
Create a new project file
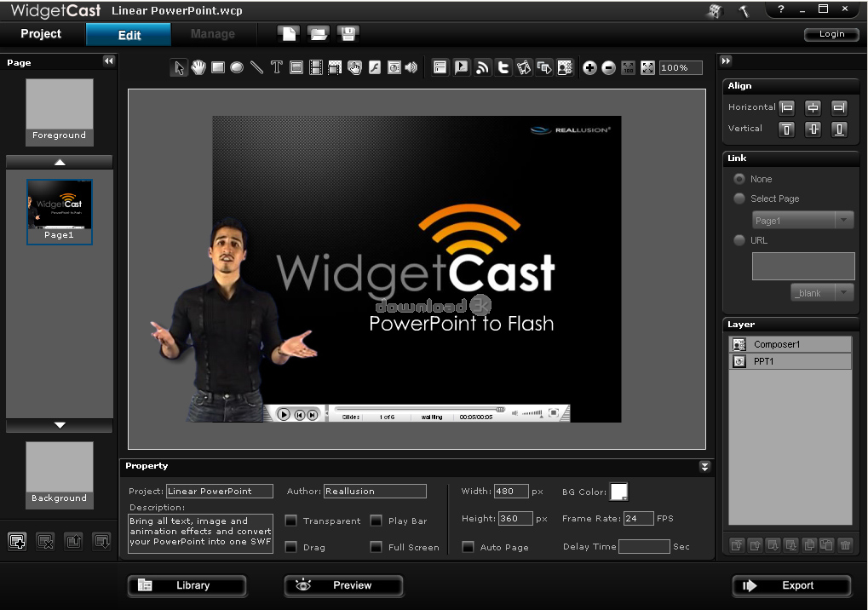click(289, 34)
